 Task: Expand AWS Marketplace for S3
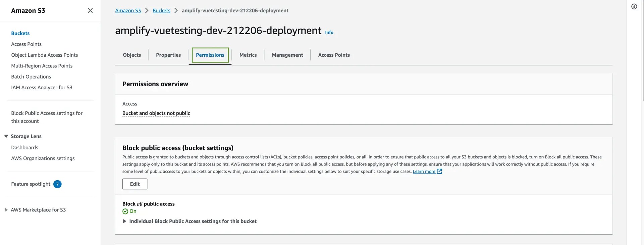coord(6,210)
